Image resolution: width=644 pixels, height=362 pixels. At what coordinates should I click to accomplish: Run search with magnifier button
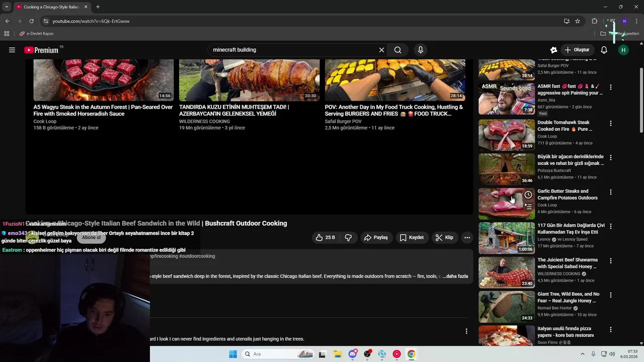coord(397,50)
